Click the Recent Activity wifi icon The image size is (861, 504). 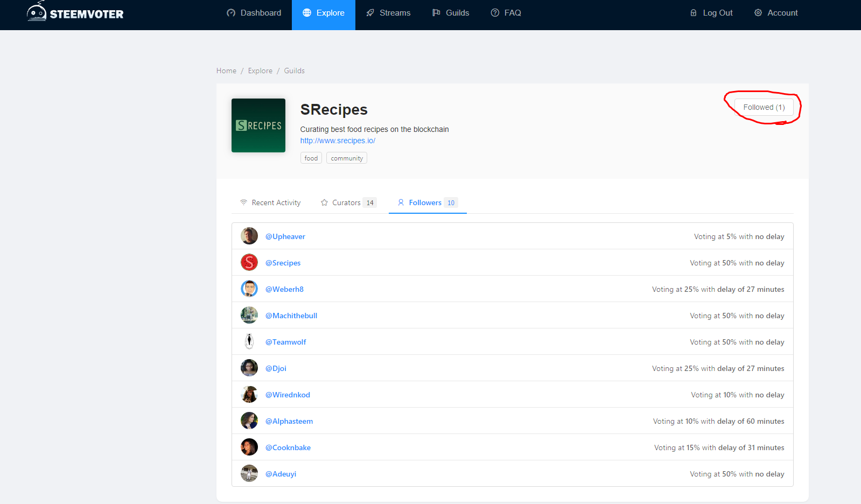click(244, 202)
